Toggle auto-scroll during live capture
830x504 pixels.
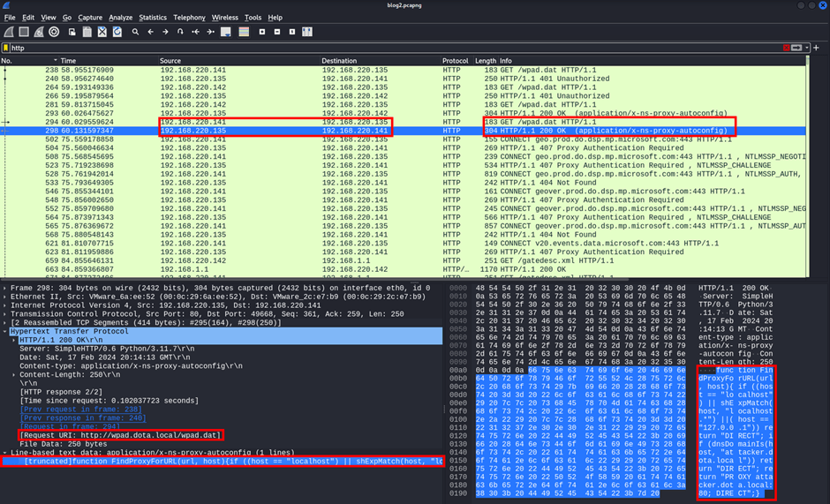point(225,32)
